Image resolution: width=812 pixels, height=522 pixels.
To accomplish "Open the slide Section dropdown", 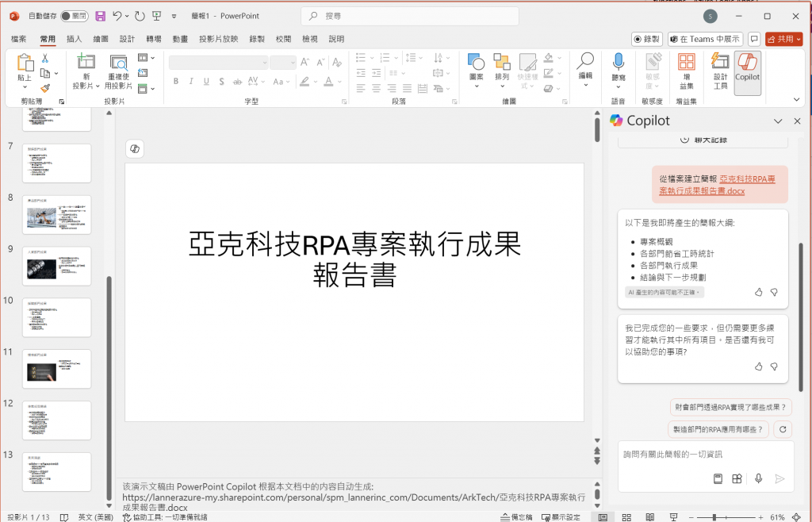I will pos(146,89).
